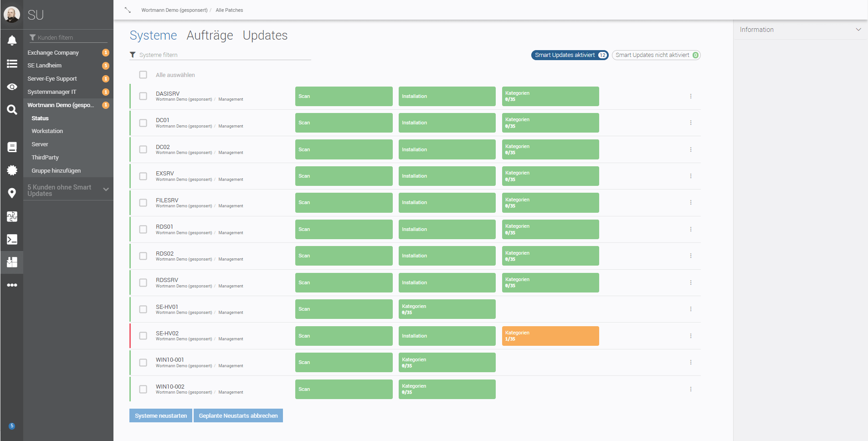Image resolution: width=868 pixels, height=441 pixels.
Task: Click the orange Kategorien 1/35 tile
Action: [x=550, y=336]
